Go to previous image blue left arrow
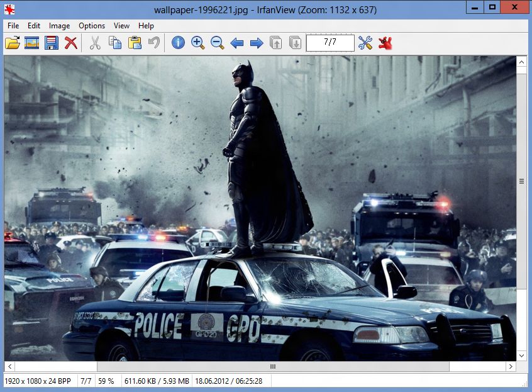This screenshot has height=392, width=532. click(x=237, y=43)
